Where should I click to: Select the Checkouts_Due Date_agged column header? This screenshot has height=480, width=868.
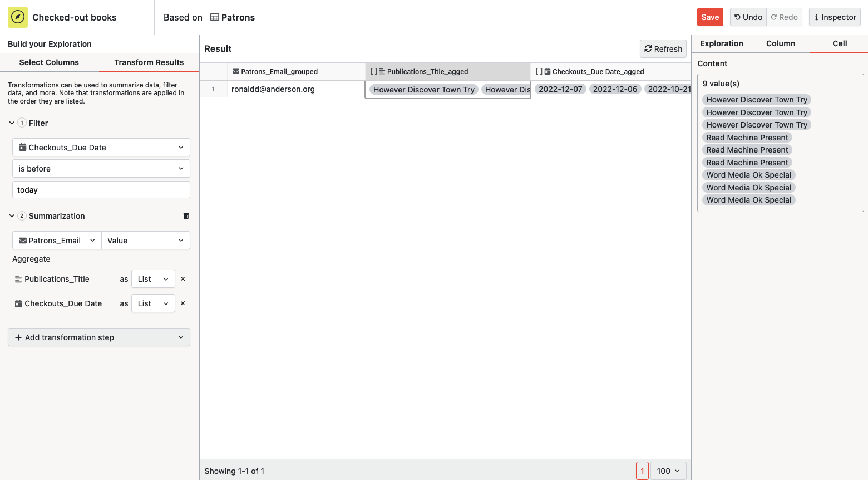(611, 71)
